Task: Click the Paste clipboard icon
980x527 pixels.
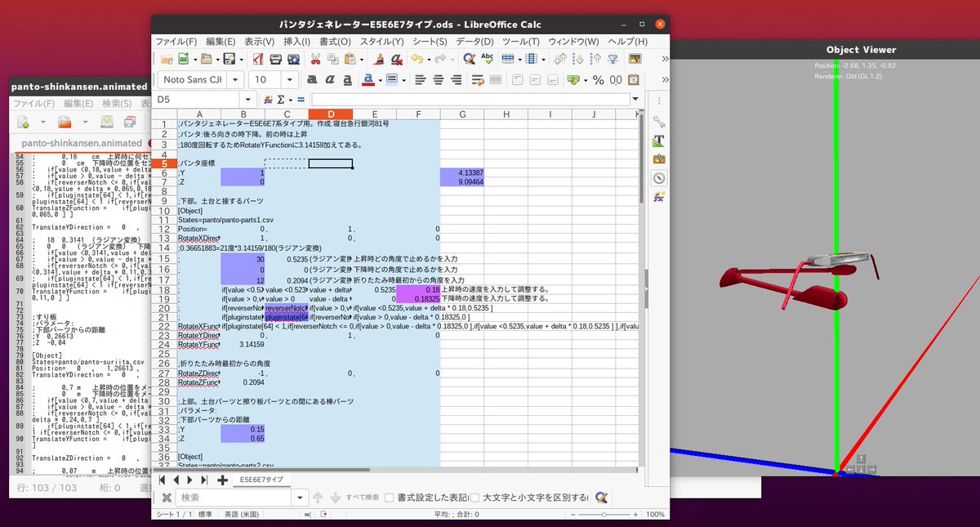Action: 350,59
